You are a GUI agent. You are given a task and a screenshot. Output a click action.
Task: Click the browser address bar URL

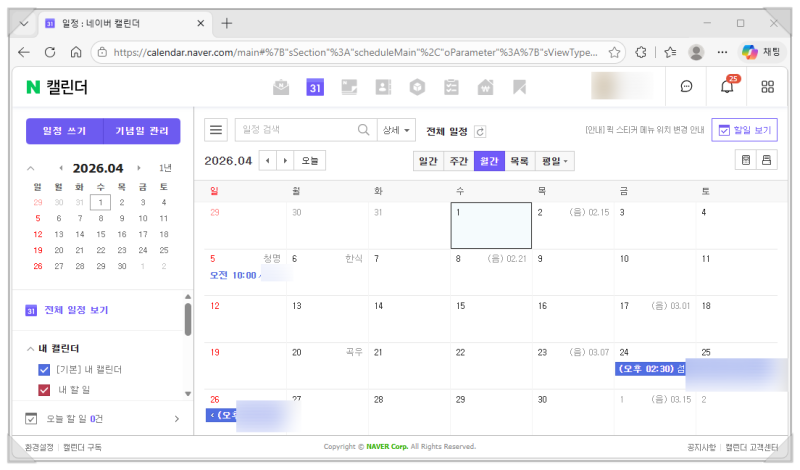tap(355, 52)
